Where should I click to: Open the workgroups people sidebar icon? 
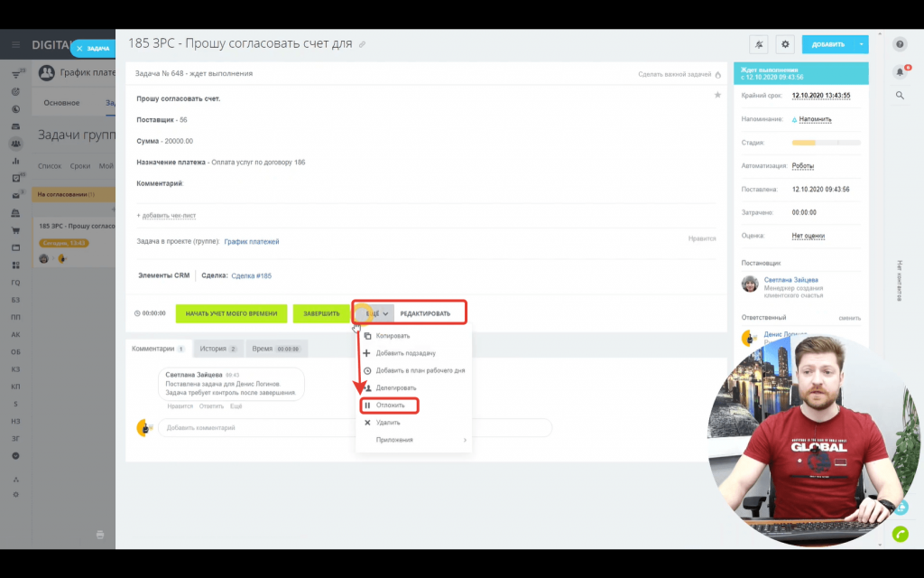[16, 144]
